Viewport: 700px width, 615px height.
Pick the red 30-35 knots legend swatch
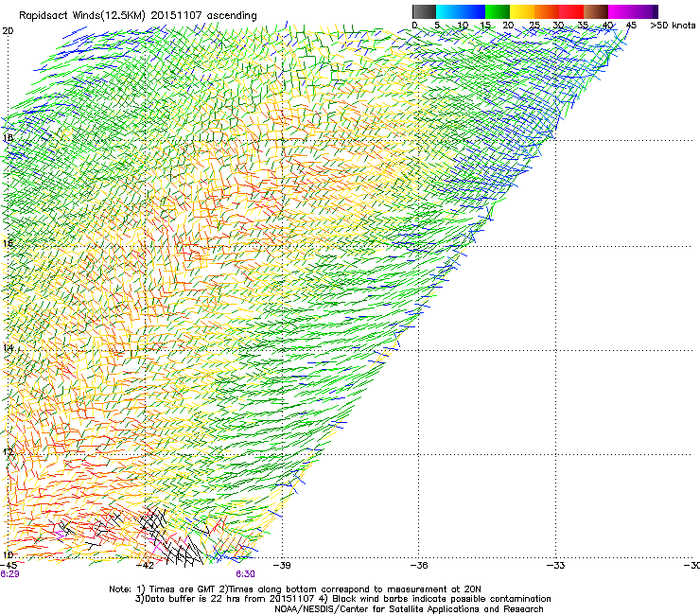(x=571, y=11)
